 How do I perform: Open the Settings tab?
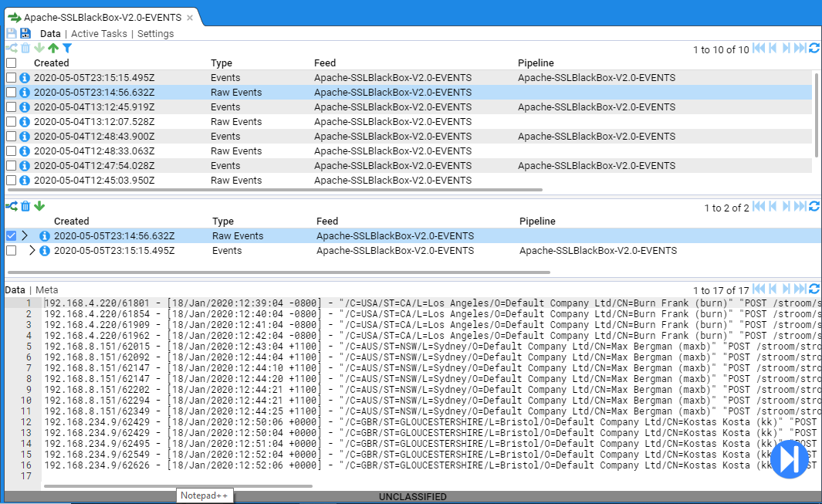(155, 34)
